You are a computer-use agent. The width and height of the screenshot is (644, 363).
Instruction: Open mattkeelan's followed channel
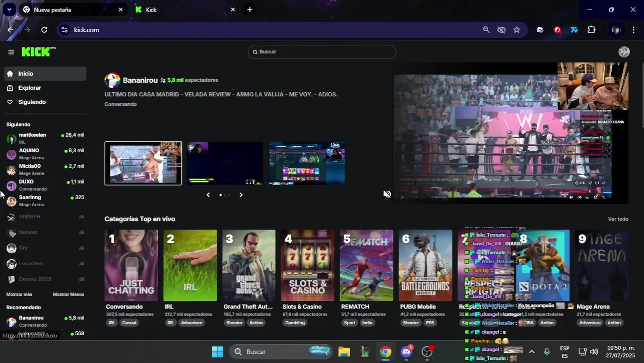pyautogui.click(x=45, y=138)
